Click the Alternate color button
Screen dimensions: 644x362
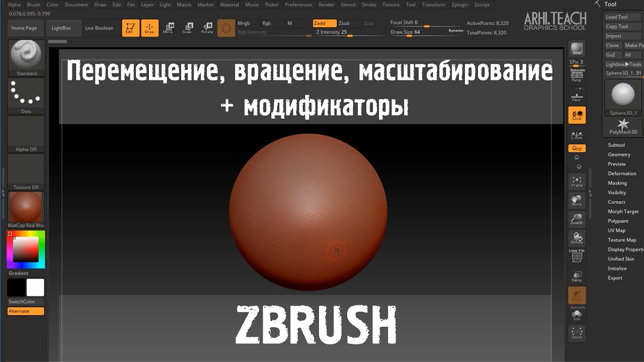coord(26,311)
